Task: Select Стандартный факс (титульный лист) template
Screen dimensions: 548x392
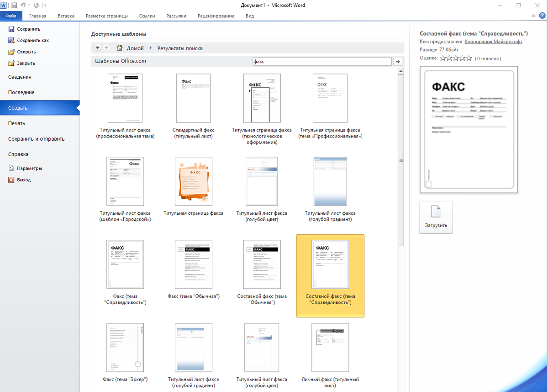Action: tap(193, 107)
